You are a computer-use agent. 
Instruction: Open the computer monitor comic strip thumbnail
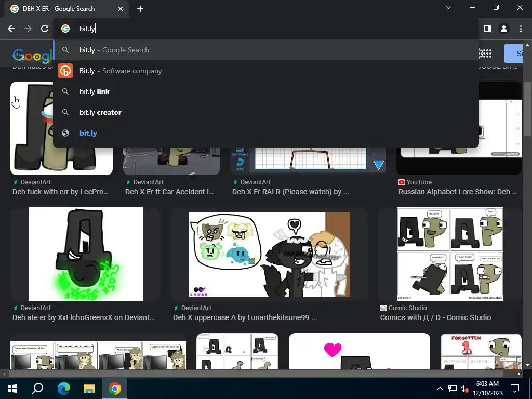tap(98, 355)
